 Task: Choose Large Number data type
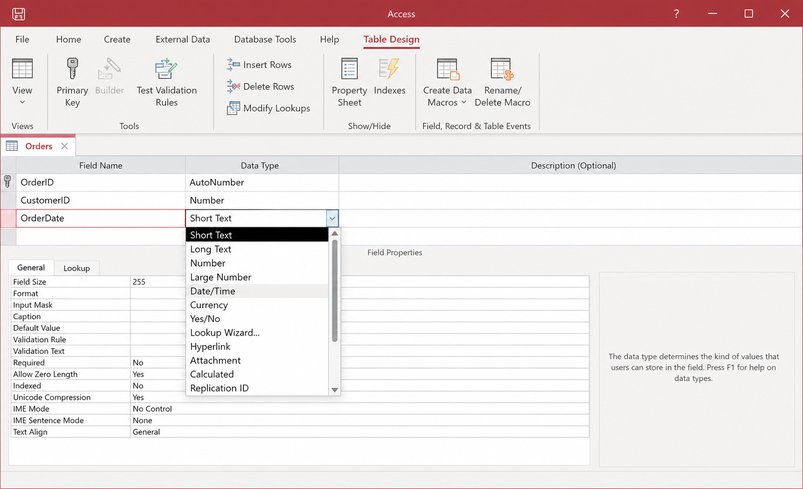pyautogui.click(x=257, y=277)
